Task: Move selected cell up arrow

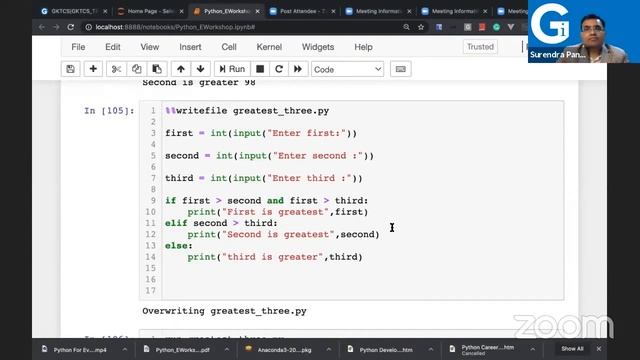Action: pos(181,69)
